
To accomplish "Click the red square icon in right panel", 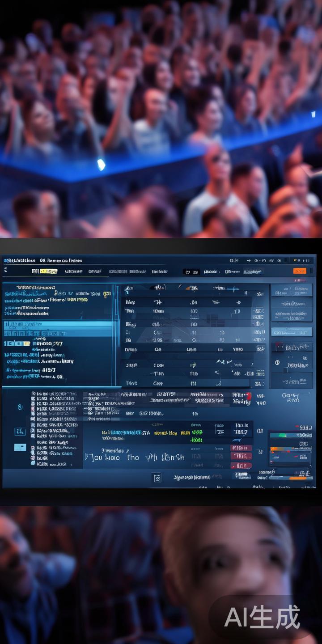I will click(279, 347).
